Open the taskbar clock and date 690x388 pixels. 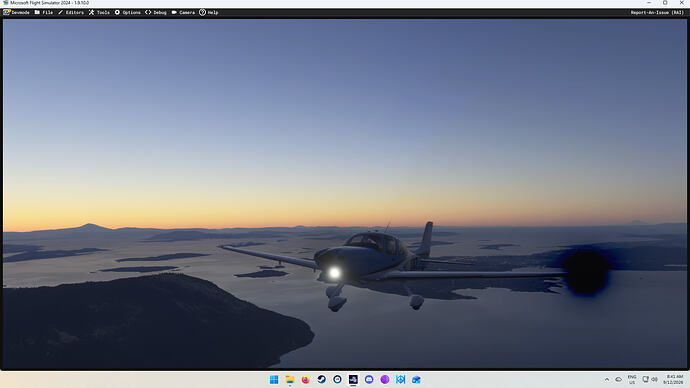tap(674, 379)
